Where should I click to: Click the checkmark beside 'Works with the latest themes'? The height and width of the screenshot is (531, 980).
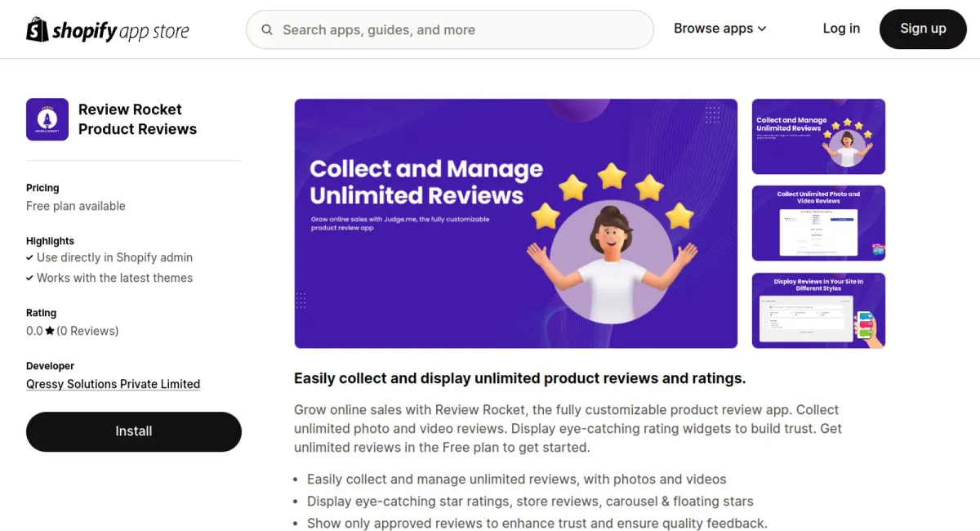tap(30, 278)
